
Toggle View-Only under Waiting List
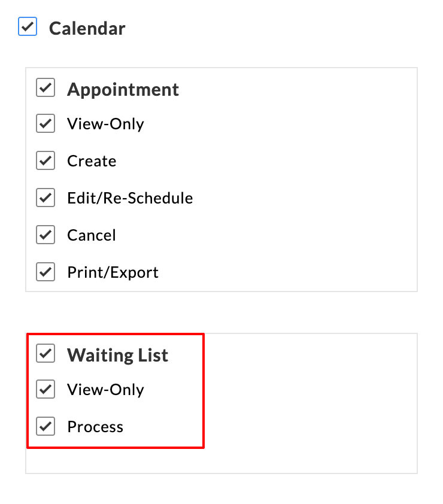[x=45, y=389]
